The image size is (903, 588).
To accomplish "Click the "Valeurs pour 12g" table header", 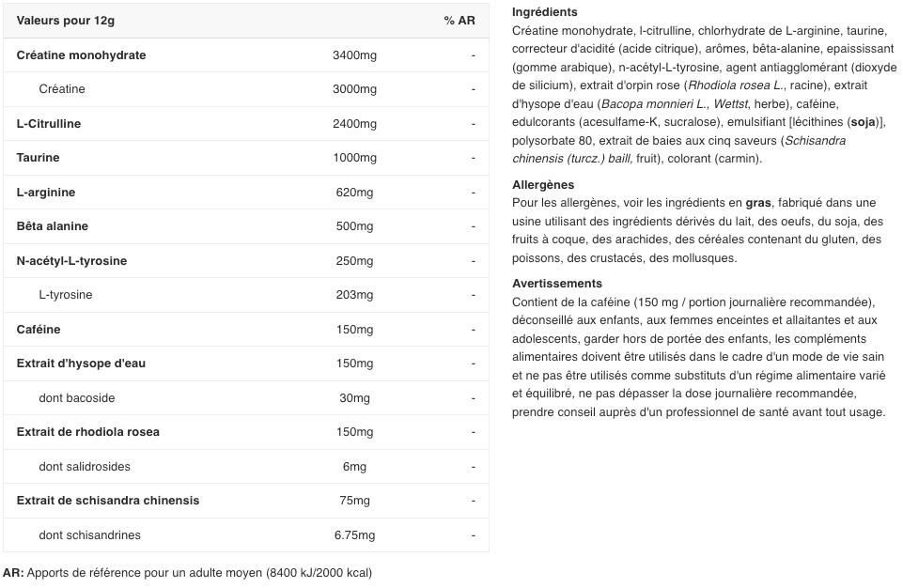I will point(66,21).
